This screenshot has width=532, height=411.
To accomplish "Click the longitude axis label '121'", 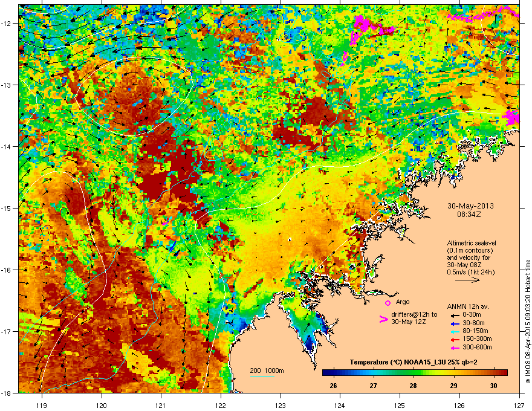I will click(x=161, y=405).
